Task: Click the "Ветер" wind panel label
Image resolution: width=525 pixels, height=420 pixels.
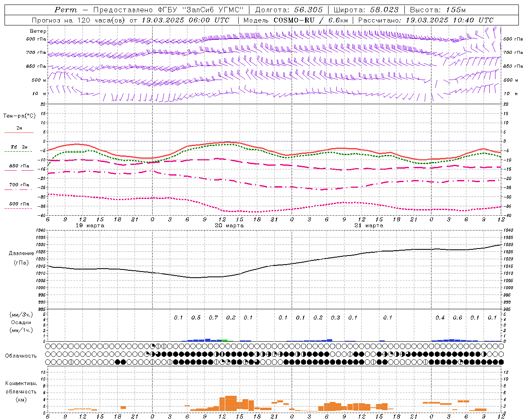Action: [38, 31]
